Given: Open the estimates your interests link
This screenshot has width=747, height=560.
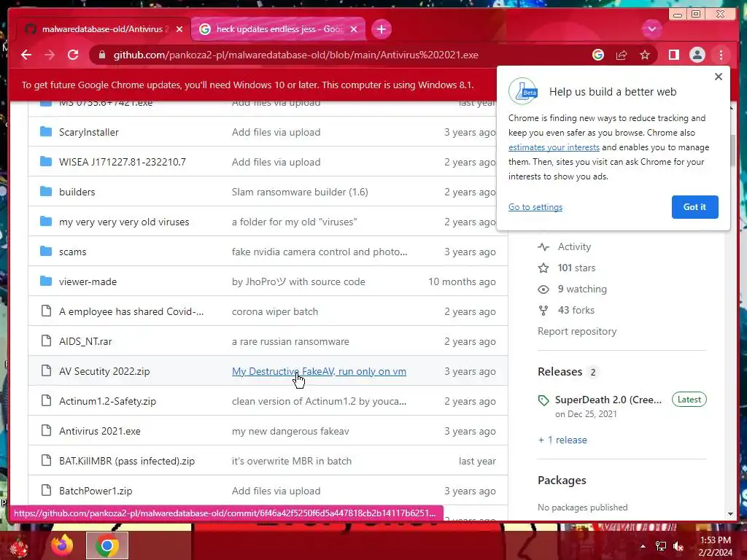Looking at the screenshot, I should 554,147.
